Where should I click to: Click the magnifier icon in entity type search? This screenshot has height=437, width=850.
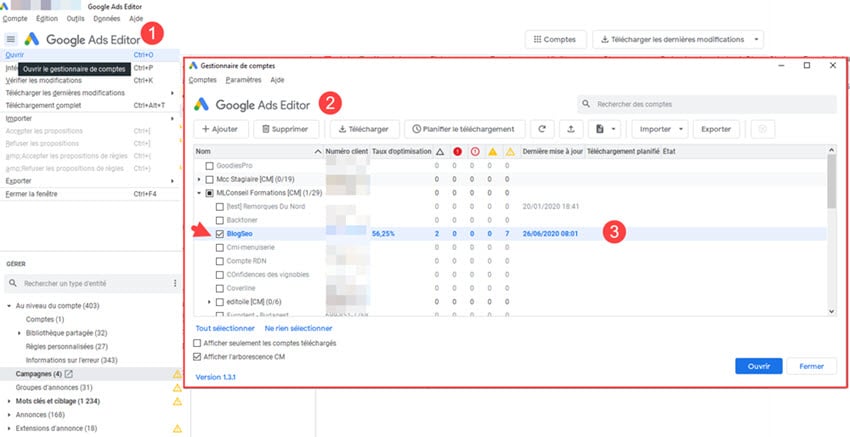coord(13,284)
